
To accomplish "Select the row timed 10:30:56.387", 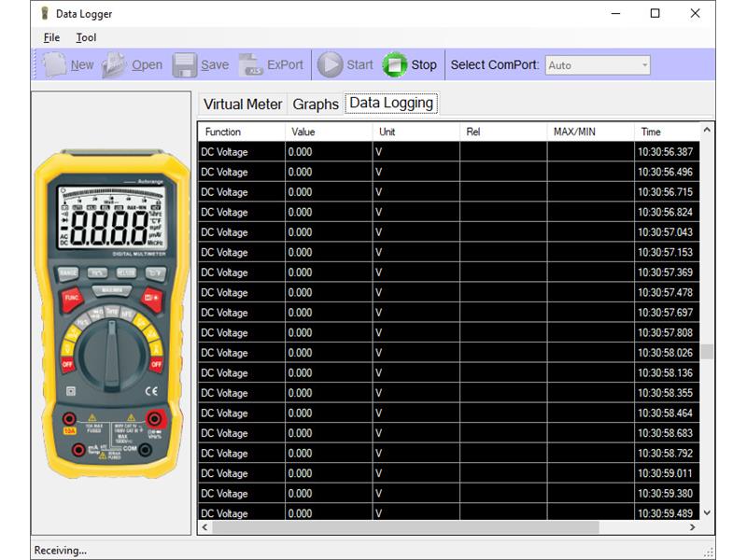I will [x=449, y=152].
